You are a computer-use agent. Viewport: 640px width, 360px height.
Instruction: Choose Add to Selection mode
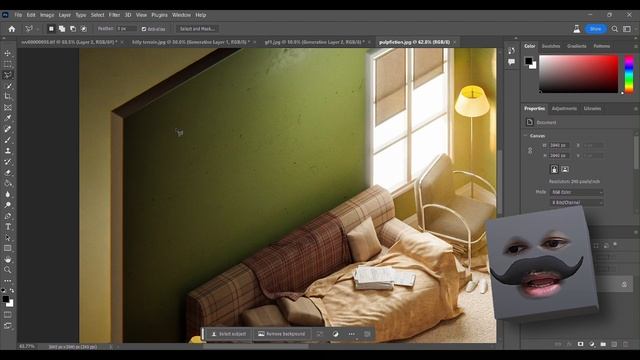click(62, 29)
